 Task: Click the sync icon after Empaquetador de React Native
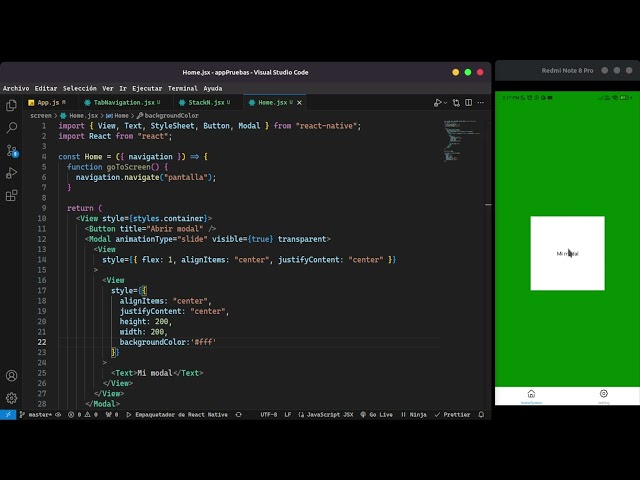click(239, 415)
